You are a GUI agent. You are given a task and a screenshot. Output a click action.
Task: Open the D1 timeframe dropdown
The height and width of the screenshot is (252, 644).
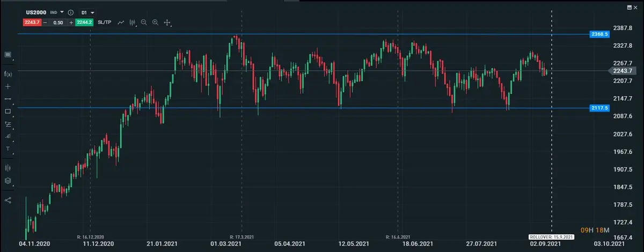click(x=87, y=12)
